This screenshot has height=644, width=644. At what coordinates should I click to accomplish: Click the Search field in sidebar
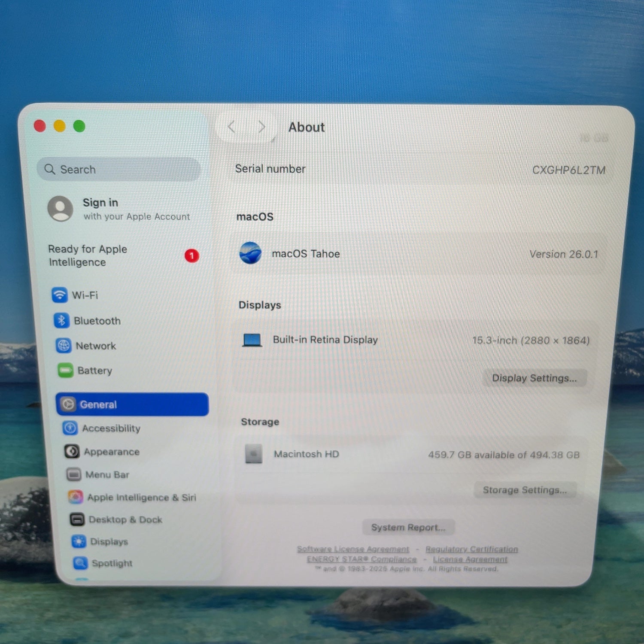coord(119,170)
